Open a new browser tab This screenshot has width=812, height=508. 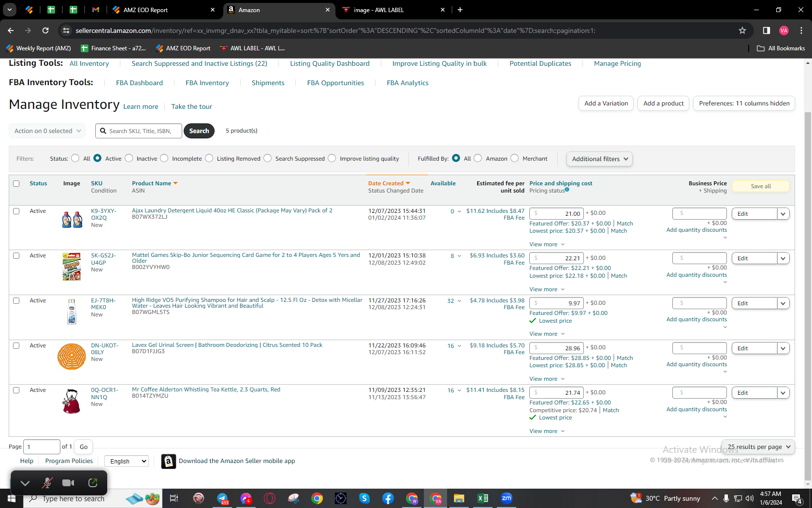(460, 10)
